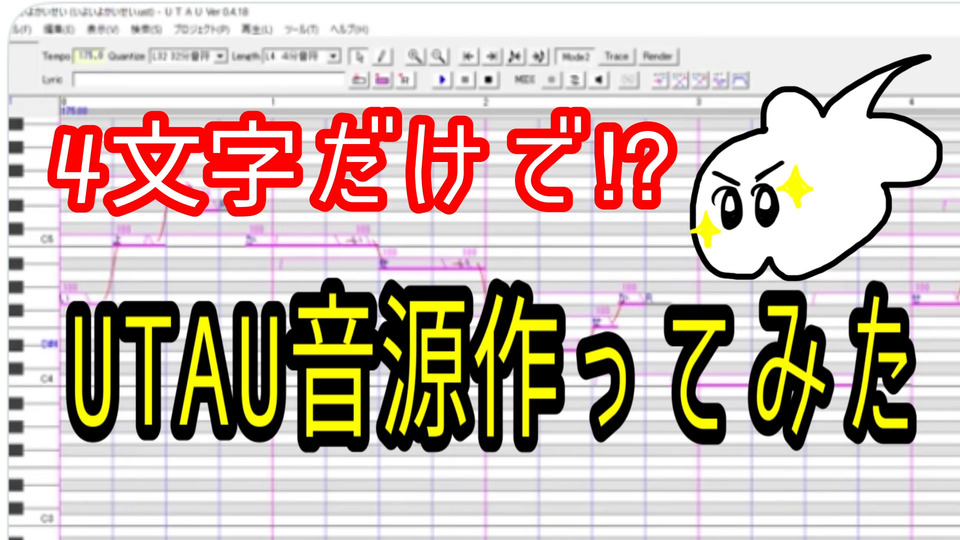
Task: Click the speaker icon next to MIDI
Action: pyautogui.click(x=598, y=80)
